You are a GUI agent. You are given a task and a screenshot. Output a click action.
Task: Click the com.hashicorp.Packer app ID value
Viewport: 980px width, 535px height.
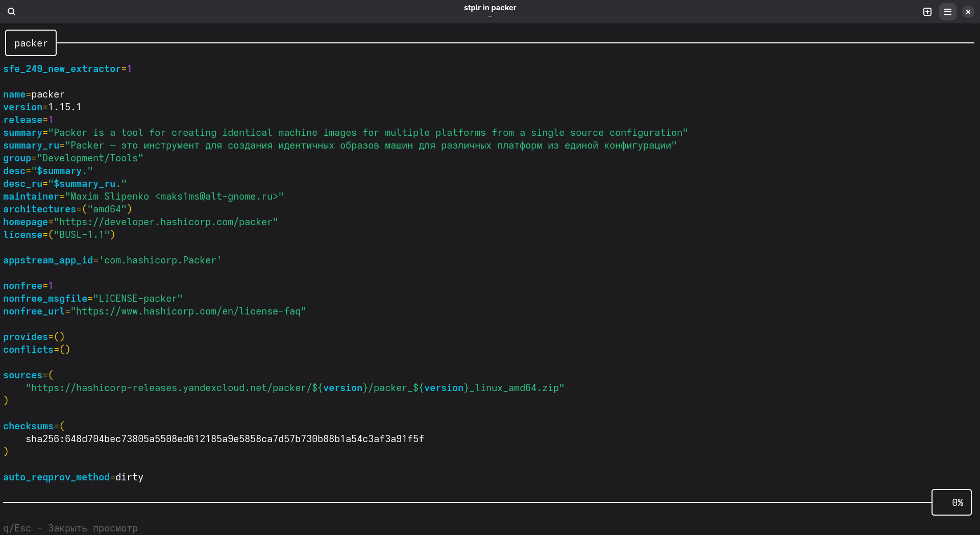coord(160,260)
